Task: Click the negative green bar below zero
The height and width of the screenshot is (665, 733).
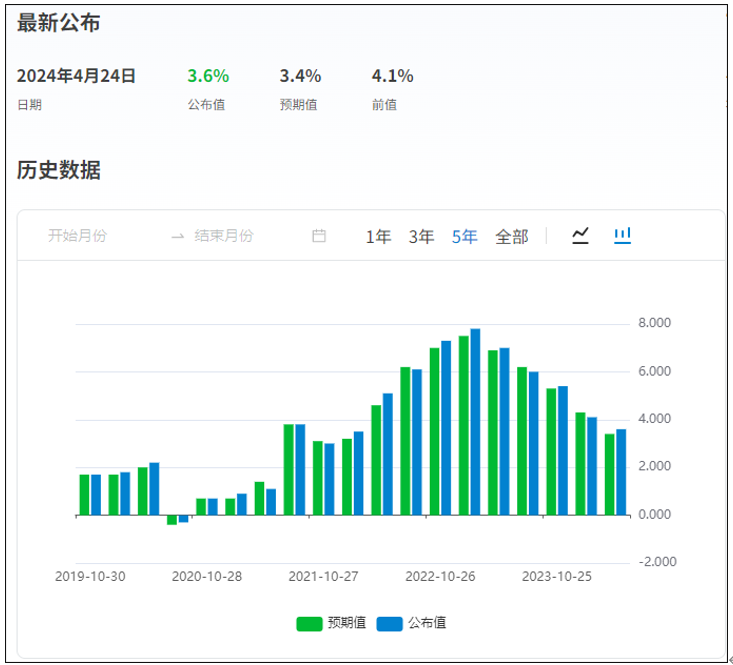Action: (172, 520)
